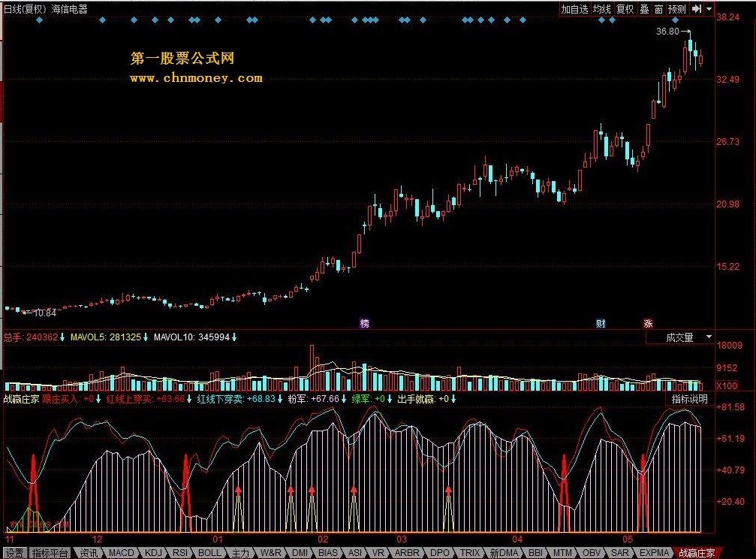The height and width of the screenshot is (559, 756).
Task: Select the BBI indicator tab
Action: coord(536,553)
